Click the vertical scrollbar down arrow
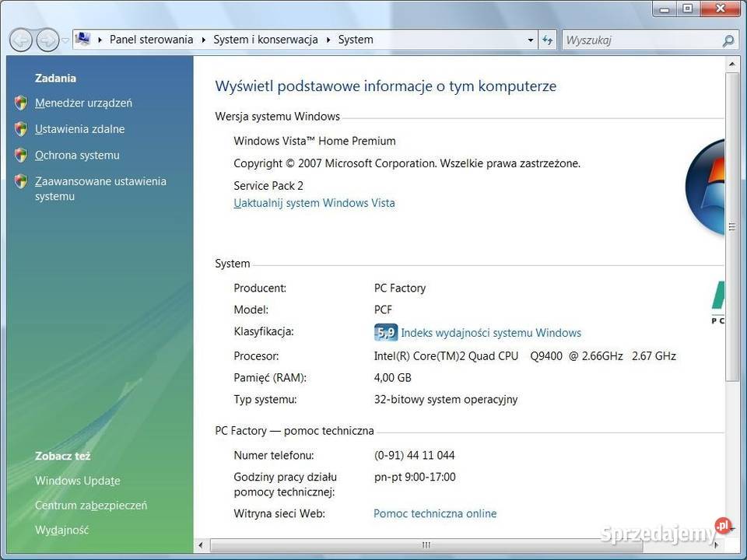747x560 pixels. (x=731, y=529)
